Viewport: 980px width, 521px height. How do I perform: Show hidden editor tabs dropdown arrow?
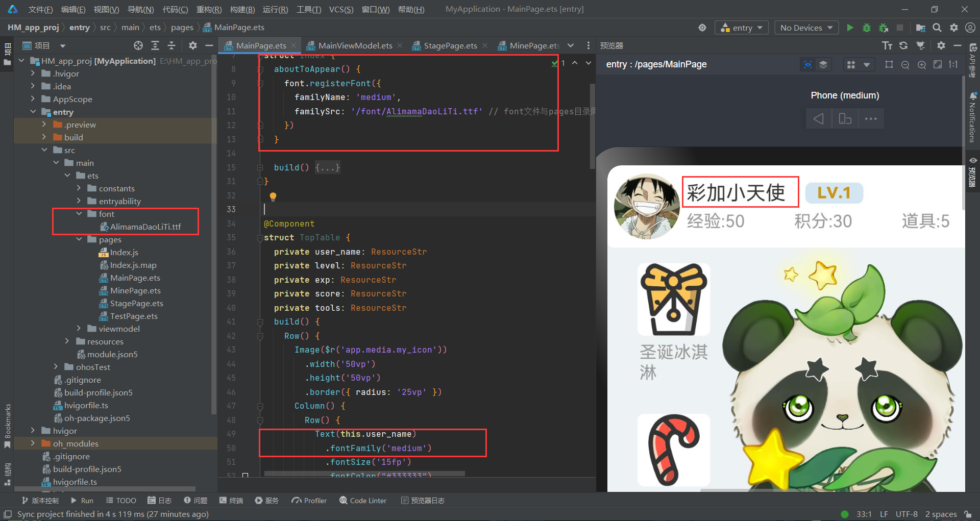pyautogui.click(x=571, y=45)
